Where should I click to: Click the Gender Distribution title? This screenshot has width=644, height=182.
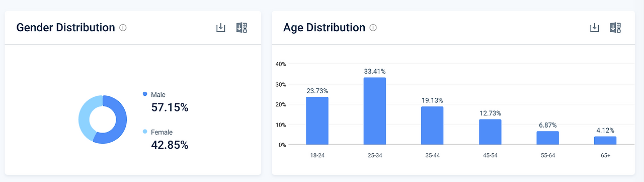(x=66, y=28)
